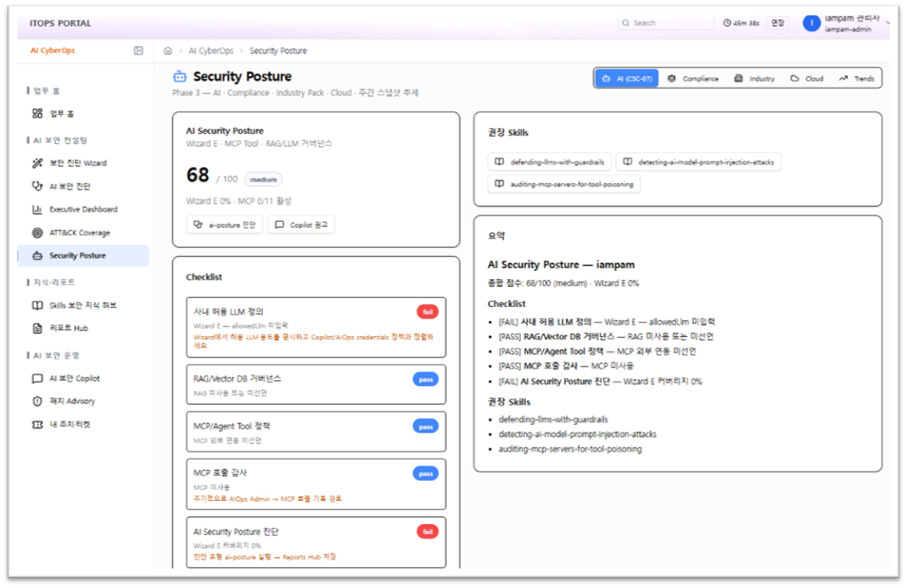Click the Executive Dashboard chart icon
Screen dimensions: 907x588
point(37,210)
